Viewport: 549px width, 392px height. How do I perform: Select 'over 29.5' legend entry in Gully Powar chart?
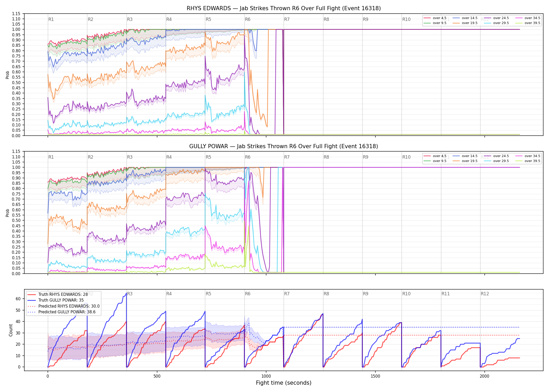pos(496,161)
